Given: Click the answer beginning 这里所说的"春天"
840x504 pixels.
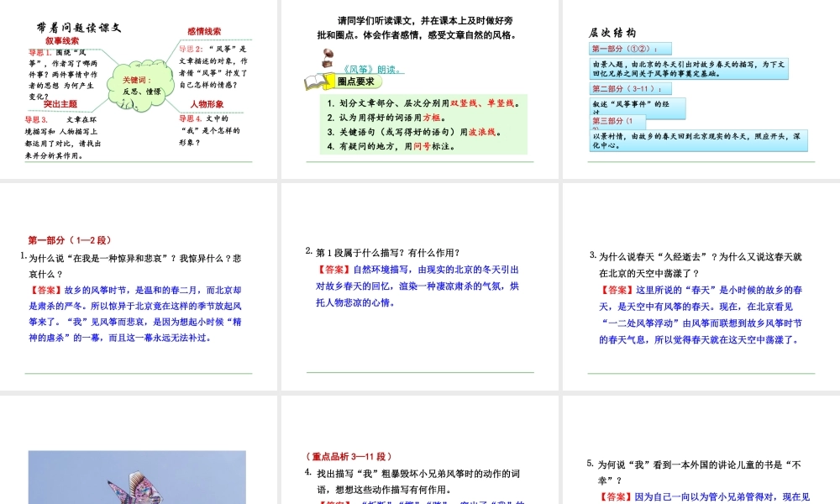Looking at the screenshot, I should click(x=701, y=315).
